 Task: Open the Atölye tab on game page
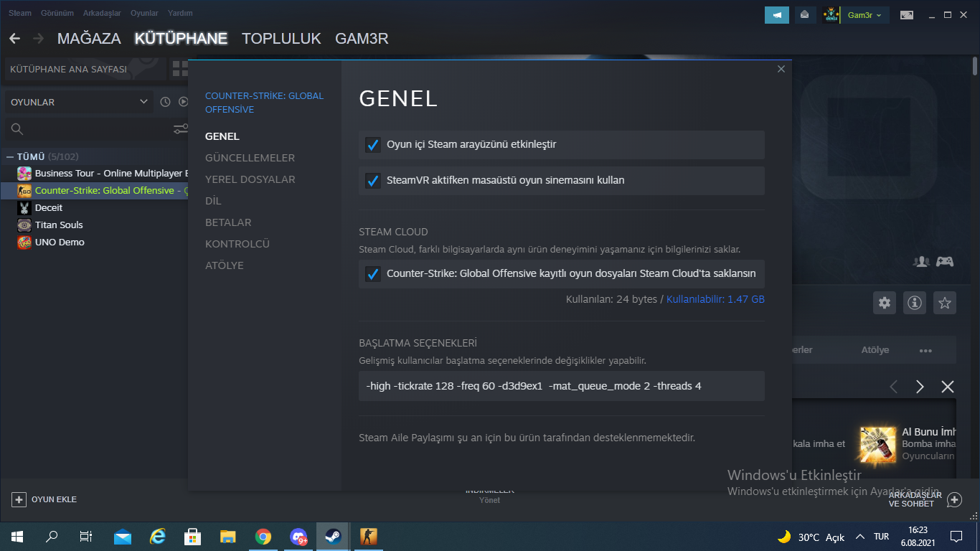point(875,350)
